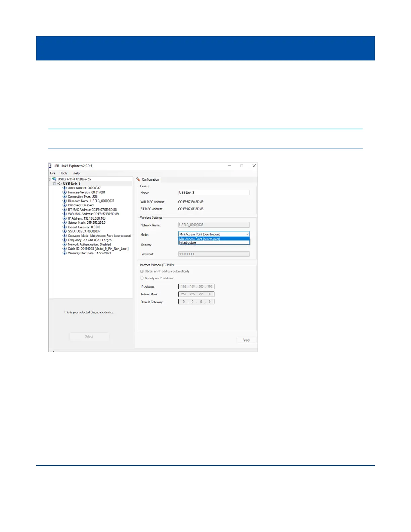Click the network devices icon beside USBLink3's & USBLink2's
The width and height of the screenshot is (411, 532).
[x=54, y=179]
